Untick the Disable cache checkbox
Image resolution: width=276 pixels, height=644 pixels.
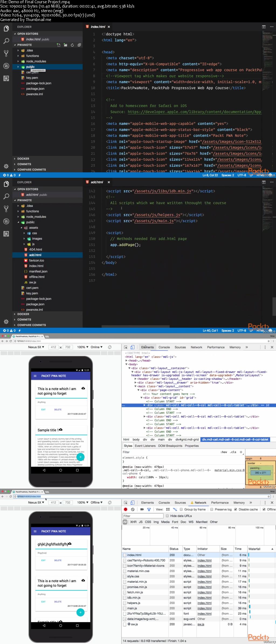pyautogui.click(x=236, y=509)
